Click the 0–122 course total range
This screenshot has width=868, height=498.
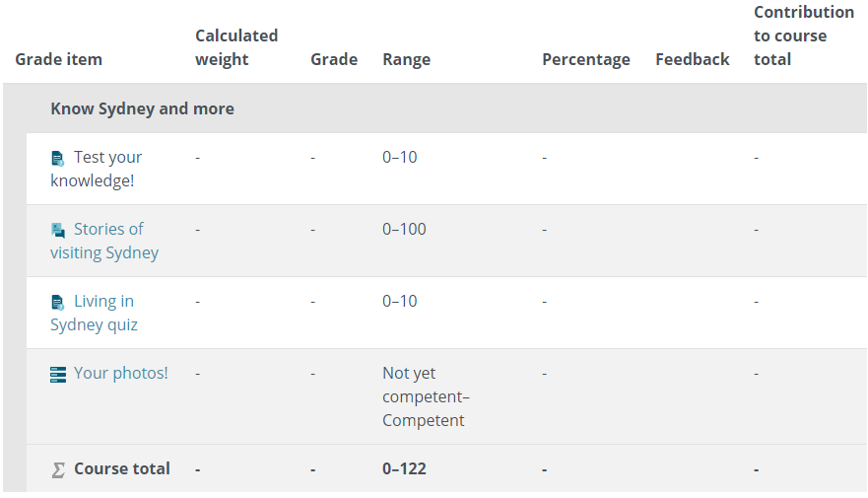click(x=404, y=469)
